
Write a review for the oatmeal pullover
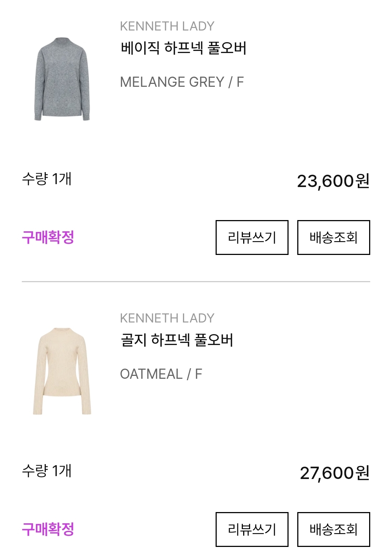tap(252, 529)
